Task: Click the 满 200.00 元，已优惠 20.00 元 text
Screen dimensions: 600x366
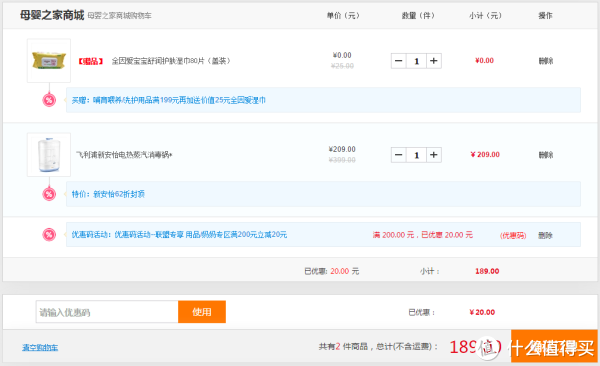Action: (x=423, y=235)
